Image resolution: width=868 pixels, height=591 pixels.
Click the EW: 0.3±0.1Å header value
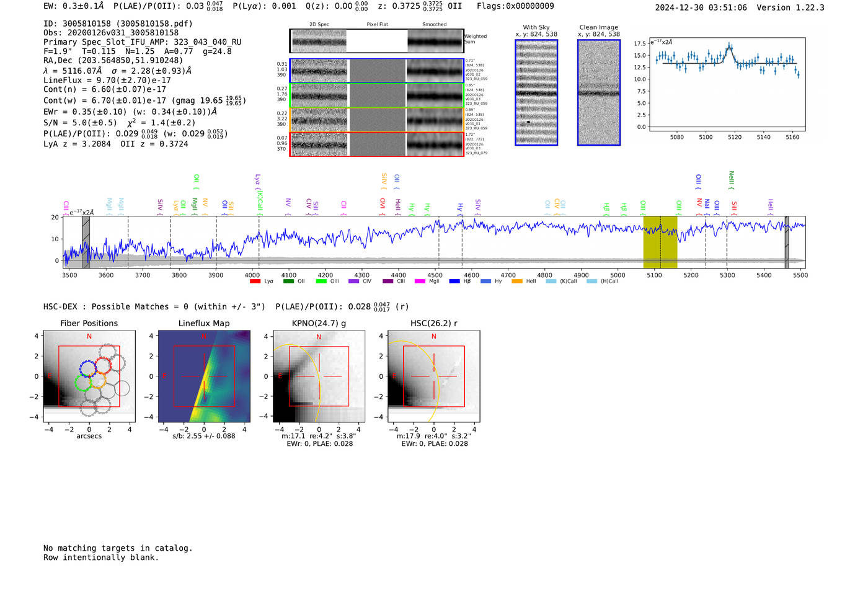coord(74,6)
